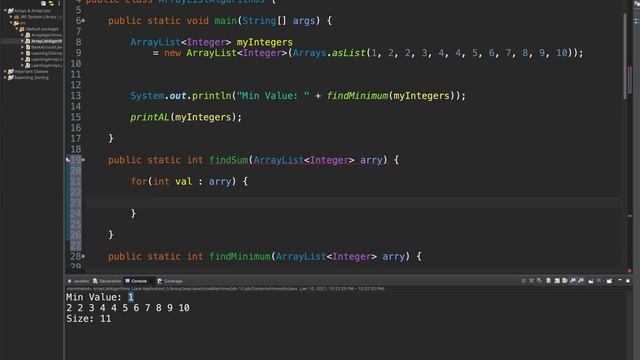Click the for loop statement on line 21
The height and width of the screenshot is (360, 640).
click(x=189, y=181)
